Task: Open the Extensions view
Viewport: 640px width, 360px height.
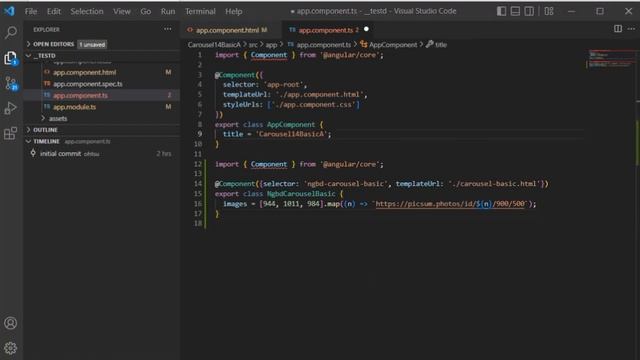Action: click(11, 133)
